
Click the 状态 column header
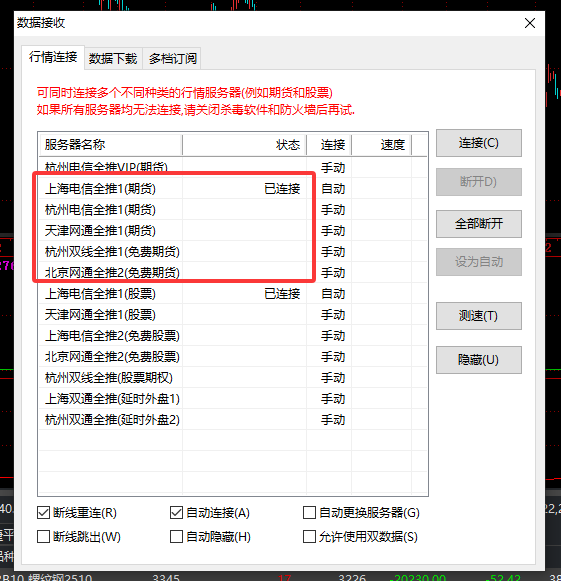pos(245,145)
